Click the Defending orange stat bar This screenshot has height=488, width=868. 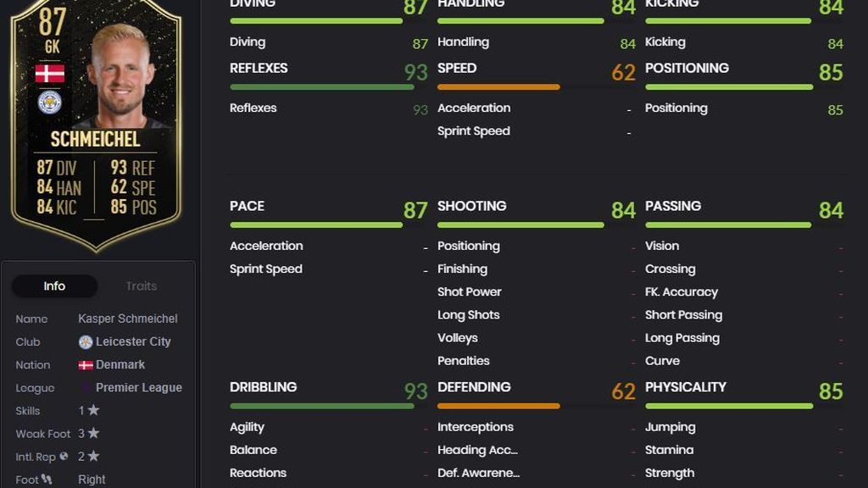click(x=498, y=406)
